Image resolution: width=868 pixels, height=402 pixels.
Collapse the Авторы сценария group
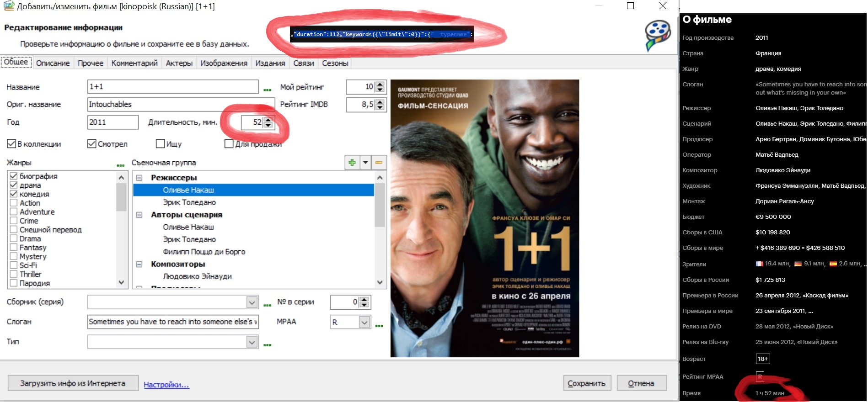(139, 215)
